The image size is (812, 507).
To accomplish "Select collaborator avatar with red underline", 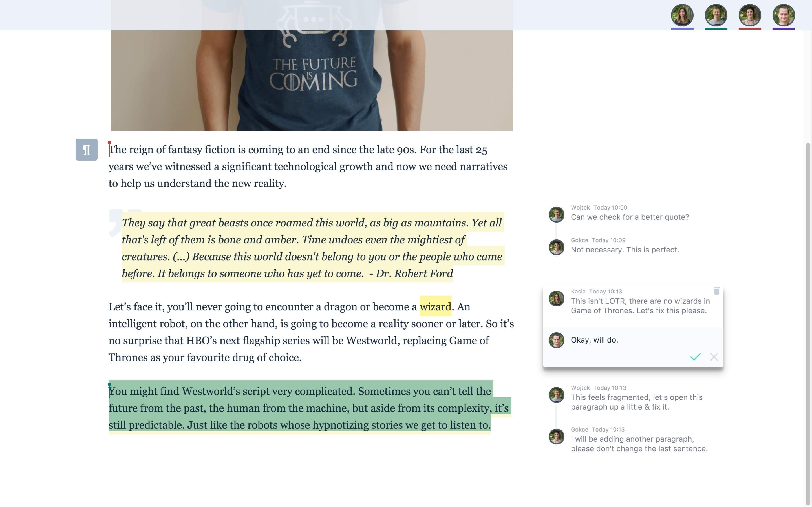I will click(750, 15).
